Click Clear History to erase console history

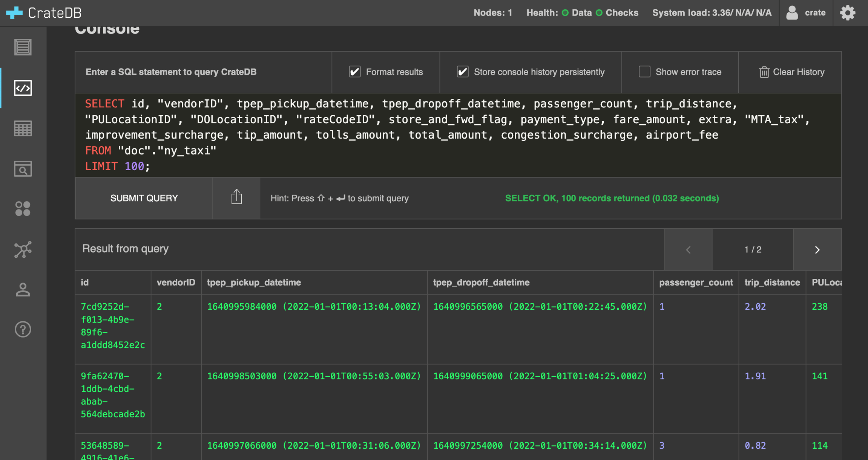[x=792, y=72]
